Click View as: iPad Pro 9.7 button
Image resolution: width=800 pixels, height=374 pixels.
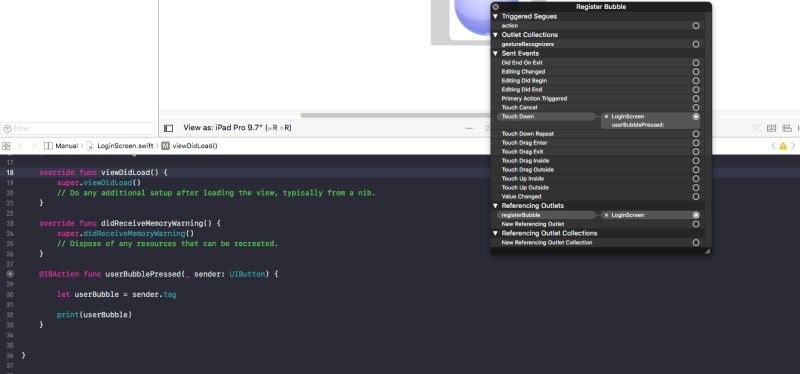coord(237,128)
